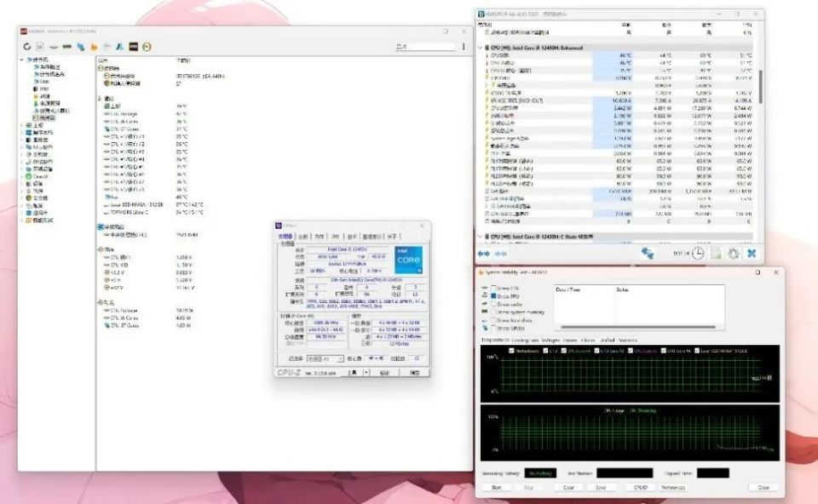The height and width of the screenshot is (504, 818).
Task: Click Close button in stability test
Action: click(x=763, y=487)
